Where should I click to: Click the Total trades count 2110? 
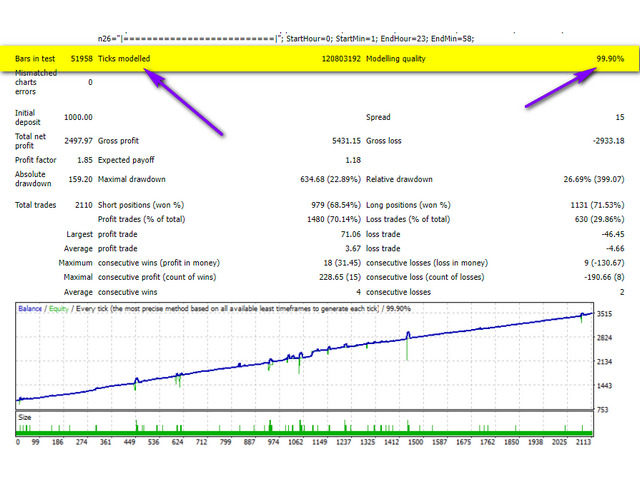click(81, 205)
